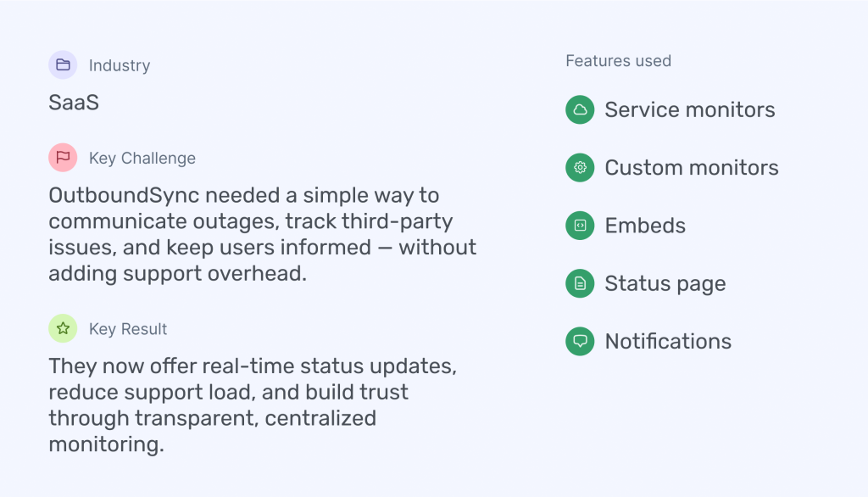This screenshot has width=868, height=497.
Task: Click the Industry label text
Action: 120,65
